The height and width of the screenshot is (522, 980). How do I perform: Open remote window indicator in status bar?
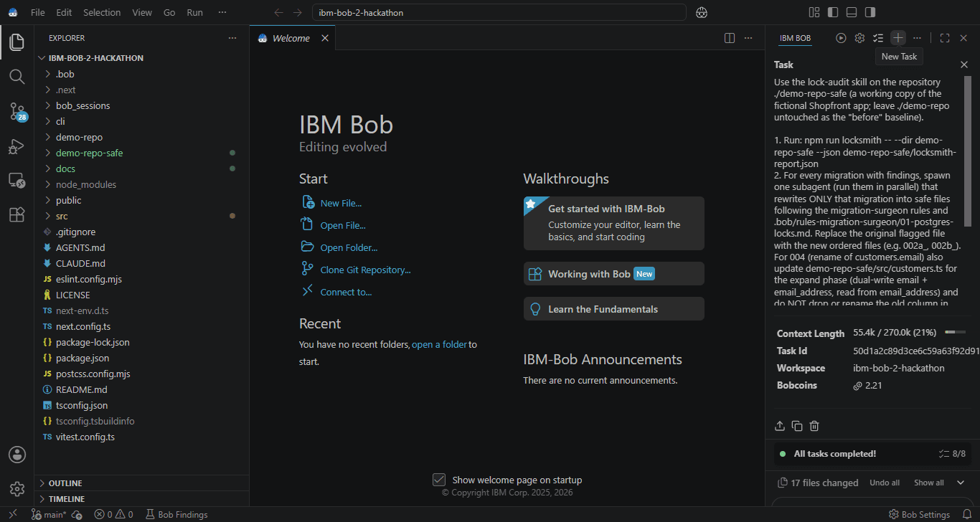[x=12, y=514]
